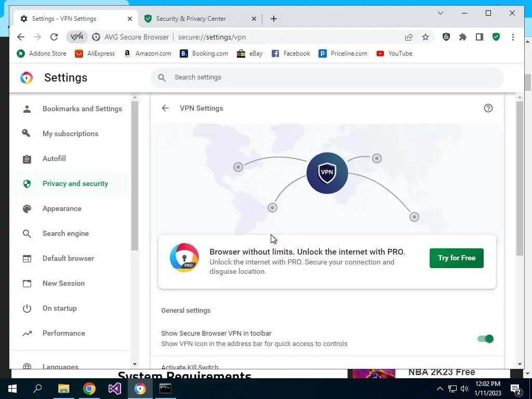Click the Search settings field

[327, 78]
